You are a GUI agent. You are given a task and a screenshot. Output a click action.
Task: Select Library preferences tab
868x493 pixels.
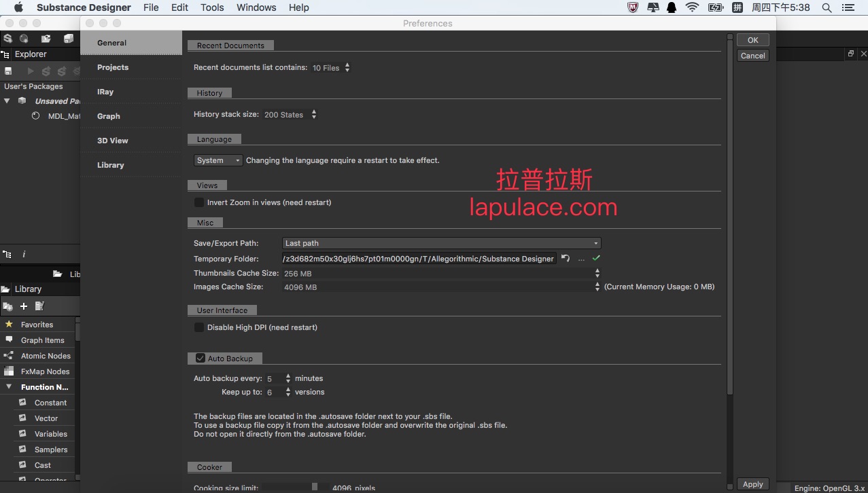(131, 165)
